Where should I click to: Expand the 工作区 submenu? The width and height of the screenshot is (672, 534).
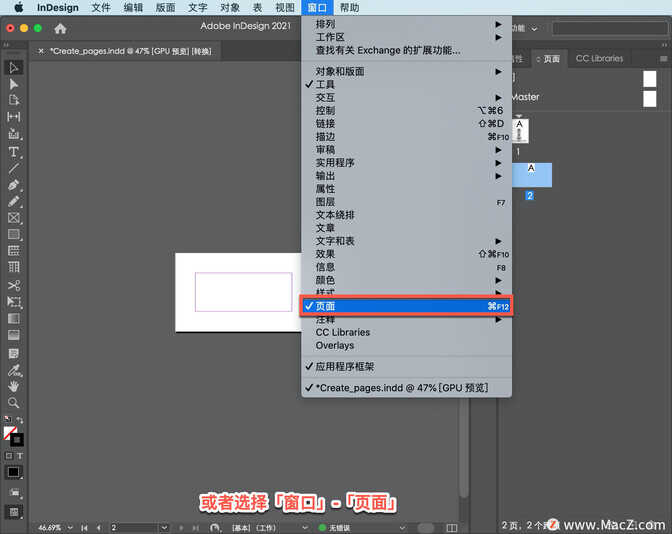coord(407,37)
